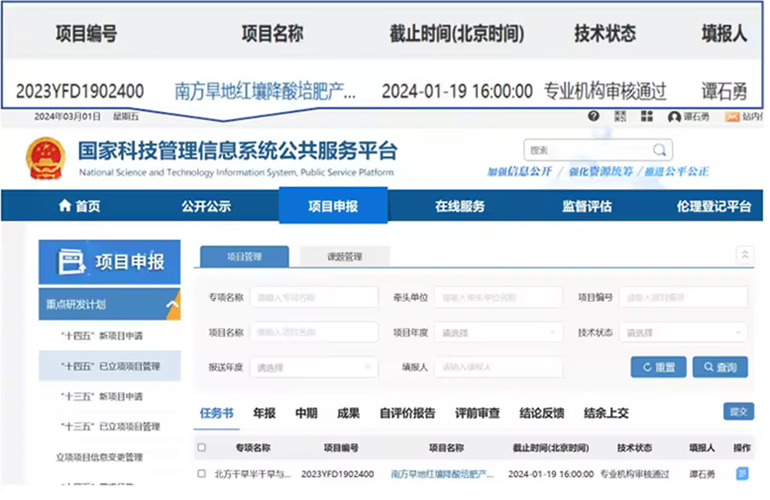Click the document icon in 操作 column
Screen dimensions: 770x500
742,473
